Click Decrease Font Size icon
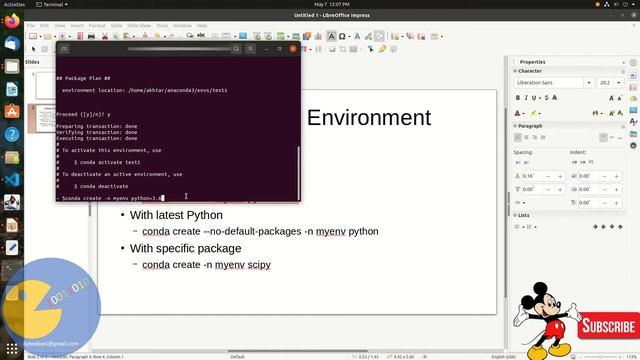This screenshot has width=640, height=360. (620, 98)
